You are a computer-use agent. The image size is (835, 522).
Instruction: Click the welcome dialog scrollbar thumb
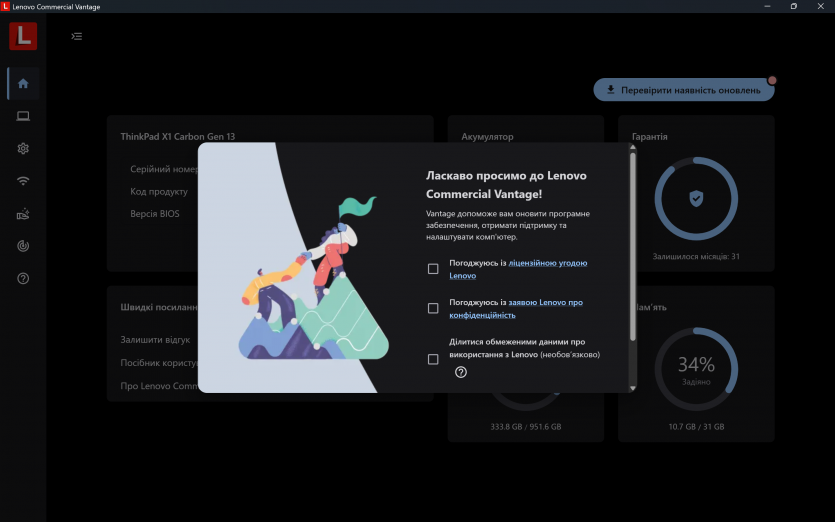(632, 245)
